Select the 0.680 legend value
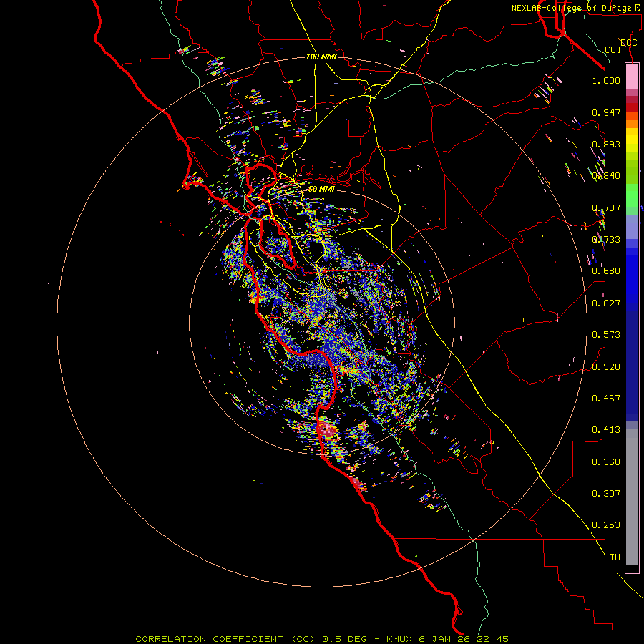The image size is (644, 644). [x=606, y=271]
